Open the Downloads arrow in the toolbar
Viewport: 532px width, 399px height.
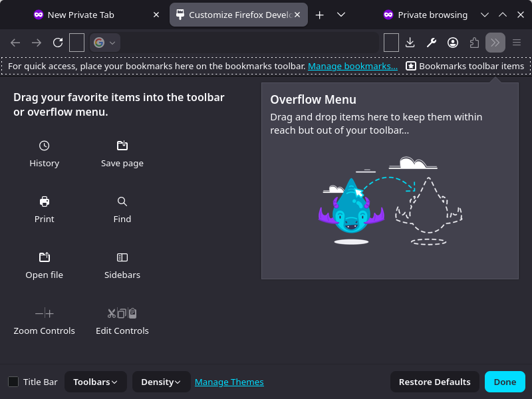tap(410, 42)
